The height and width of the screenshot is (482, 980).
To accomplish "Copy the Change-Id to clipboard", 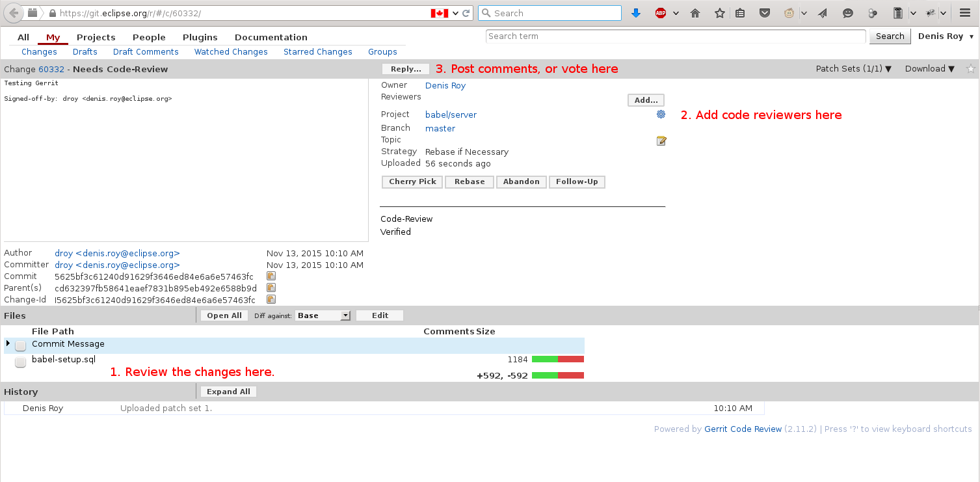I will click(271, 300).
